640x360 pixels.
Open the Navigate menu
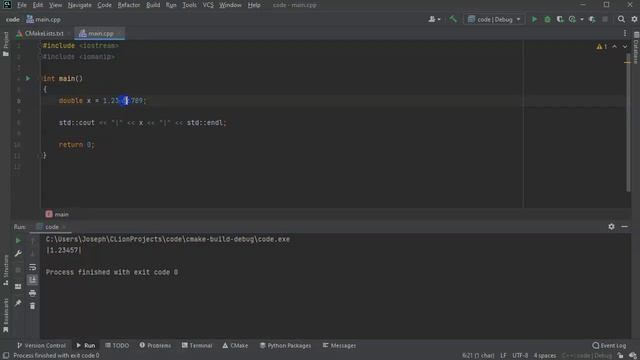80,5
